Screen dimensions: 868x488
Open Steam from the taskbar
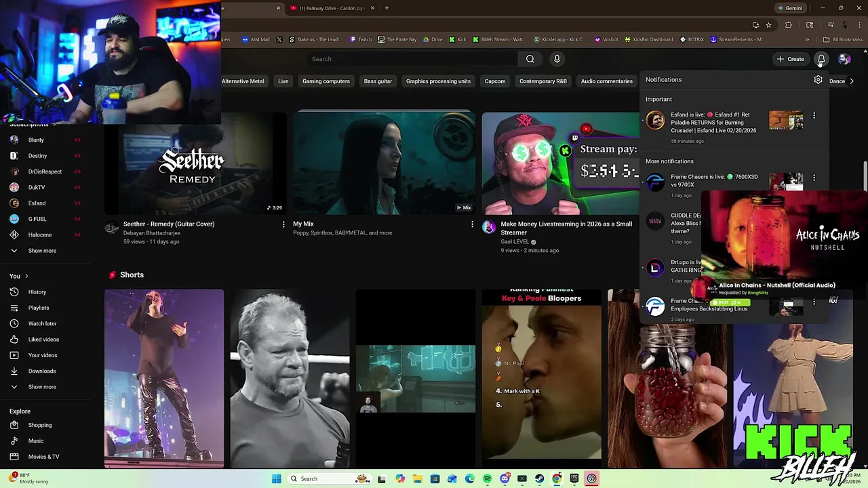(539, 479)
